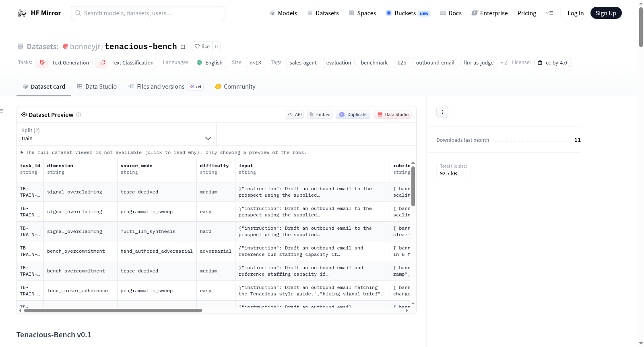Like the tenacious-bench dataset
The height and width of the screenshot is (347, 644).
pos(202,46)
